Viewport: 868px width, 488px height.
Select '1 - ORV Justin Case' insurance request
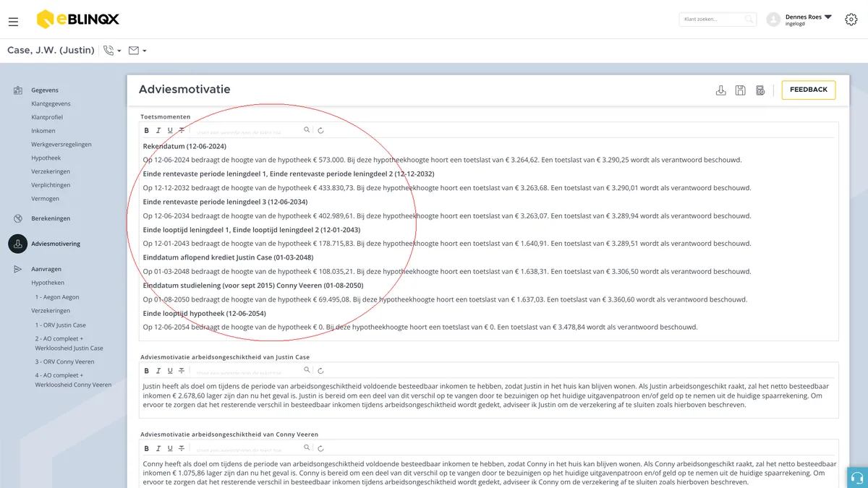coord(61,325)
